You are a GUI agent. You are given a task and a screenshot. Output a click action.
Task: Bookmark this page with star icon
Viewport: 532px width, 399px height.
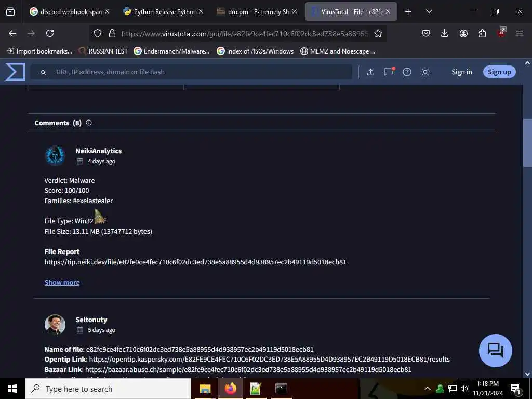pyautogui.click(x=378, y=33)
